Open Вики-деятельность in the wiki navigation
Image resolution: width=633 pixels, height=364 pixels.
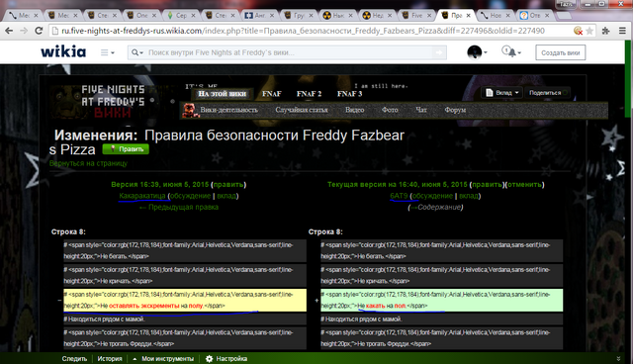coord(228,110)
